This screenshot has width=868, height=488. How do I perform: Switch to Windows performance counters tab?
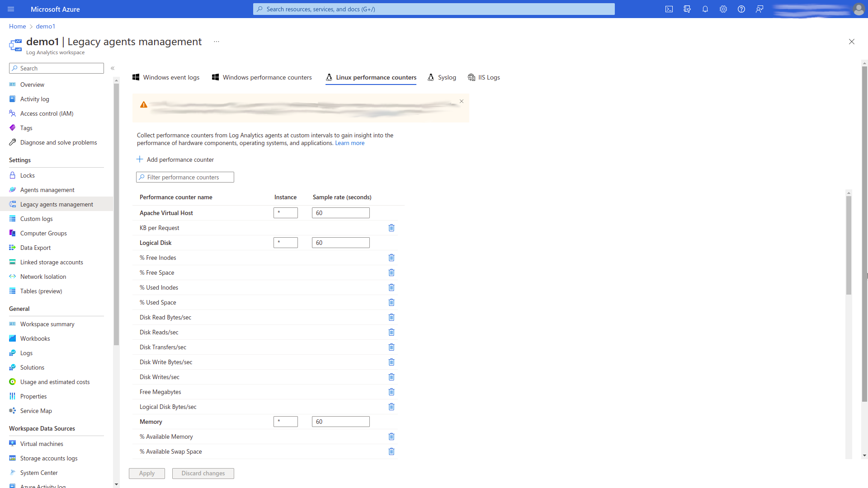[262, 77]
